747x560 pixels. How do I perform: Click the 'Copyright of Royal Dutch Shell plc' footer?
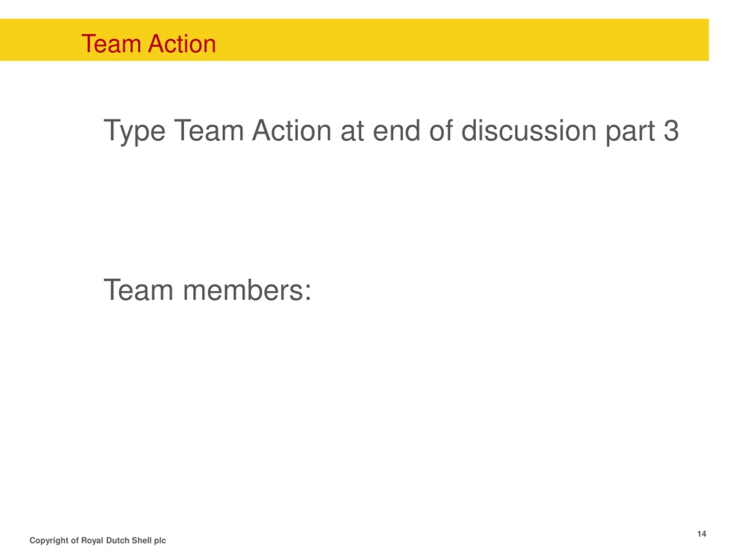click(x=97, y=540)
